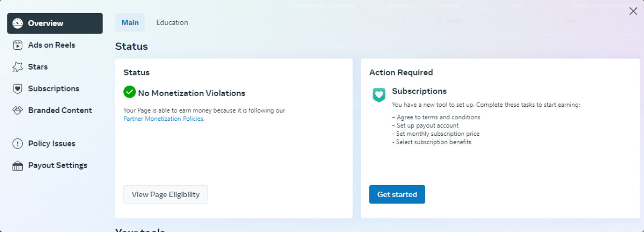Go to Payout Settings menu label
The image size is (644, 232).
(x=58, y=165)
